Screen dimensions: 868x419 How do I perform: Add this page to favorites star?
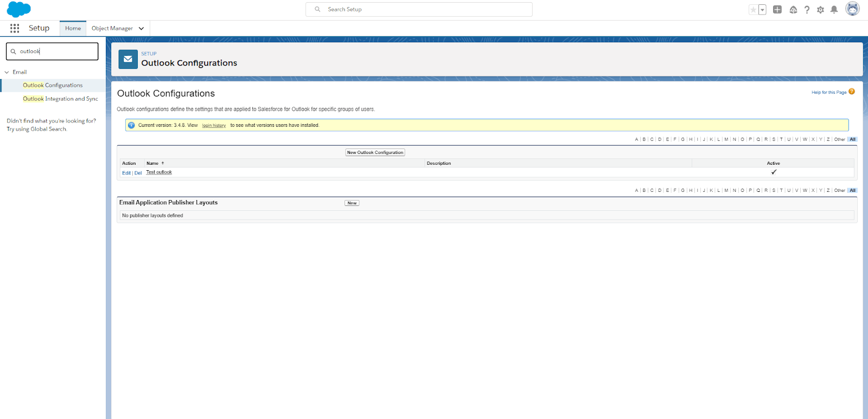pyautogui.click(x=753, y=10)
